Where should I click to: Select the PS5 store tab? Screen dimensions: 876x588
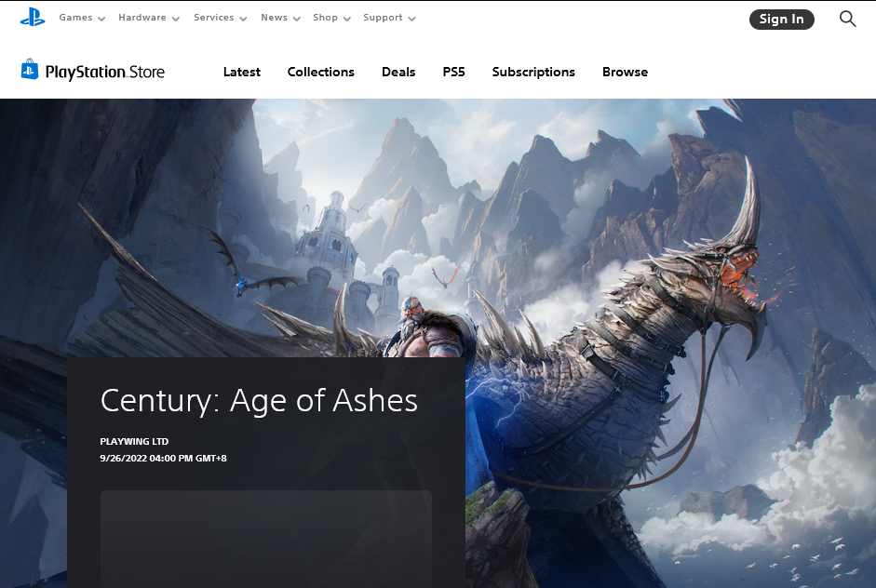[453, 72]
